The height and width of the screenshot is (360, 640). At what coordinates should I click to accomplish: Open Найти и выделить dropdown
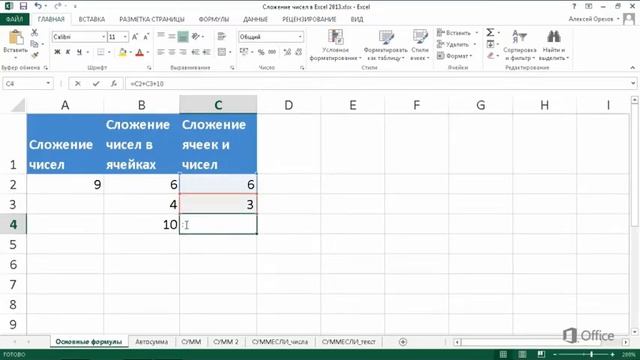tap(554, 45)
